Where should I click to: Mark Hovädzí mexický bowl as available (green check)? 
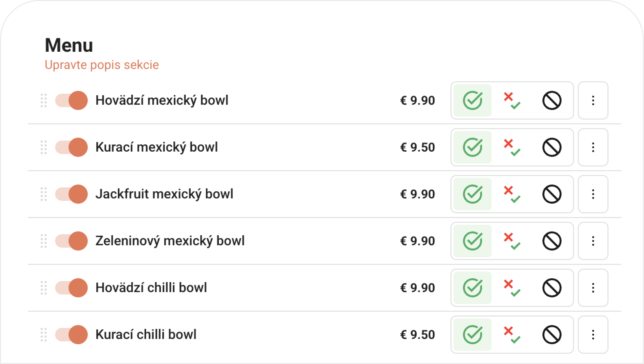coord(472,101)
